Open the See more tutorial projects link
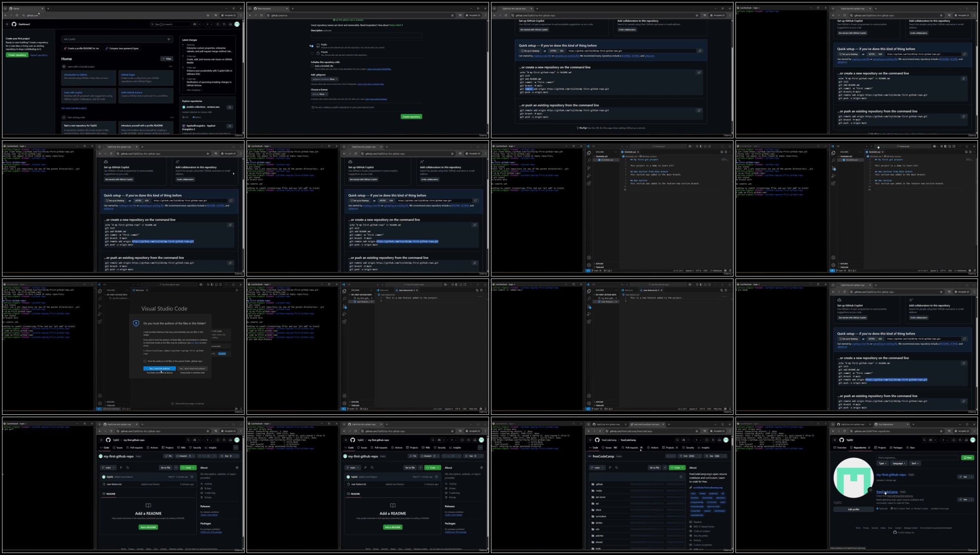 tap(74, 108)
